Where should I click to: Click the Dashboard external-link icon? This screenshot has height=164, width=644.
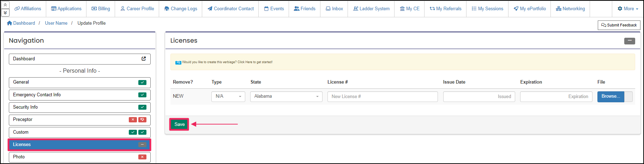pyautogui.click(x=144, y=59)
